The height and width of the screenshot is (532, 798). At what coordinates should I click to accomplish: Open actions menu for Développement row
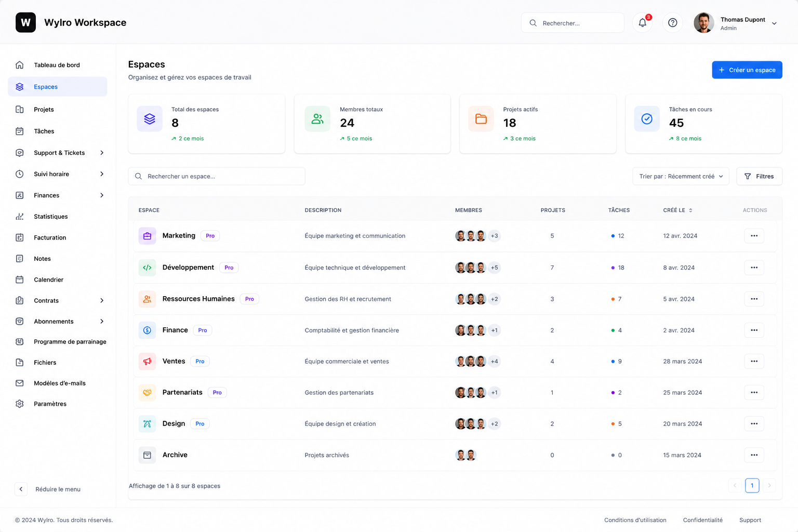tap(754, 268)
